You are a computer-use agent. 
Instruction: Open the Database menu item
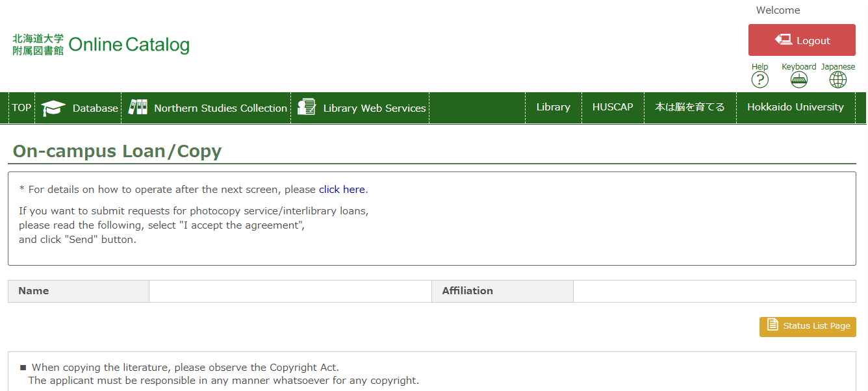[95, 108]
